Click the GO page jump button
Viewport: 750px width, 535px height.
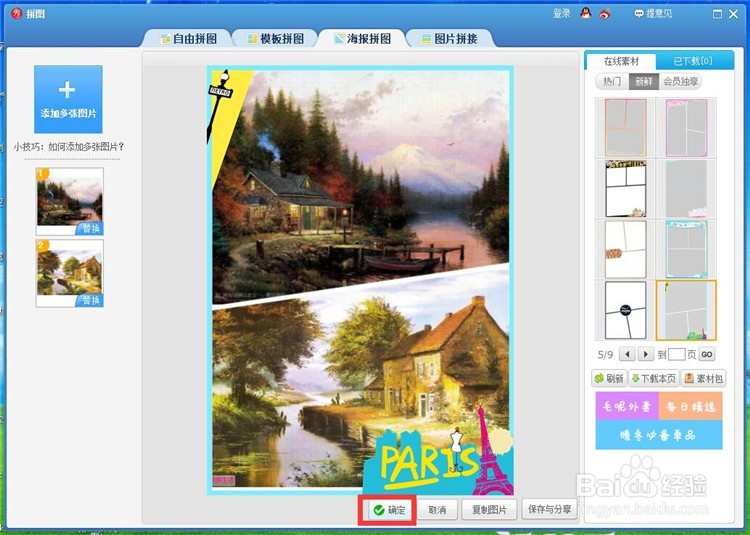pos(707,354)
